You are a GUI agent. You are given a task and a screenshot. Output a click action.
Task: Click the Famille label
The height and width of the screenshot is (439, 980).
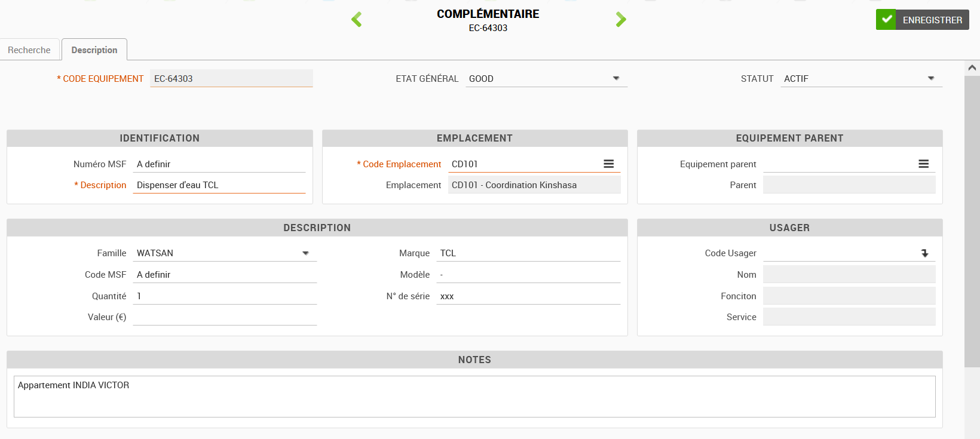click(112, 253)
